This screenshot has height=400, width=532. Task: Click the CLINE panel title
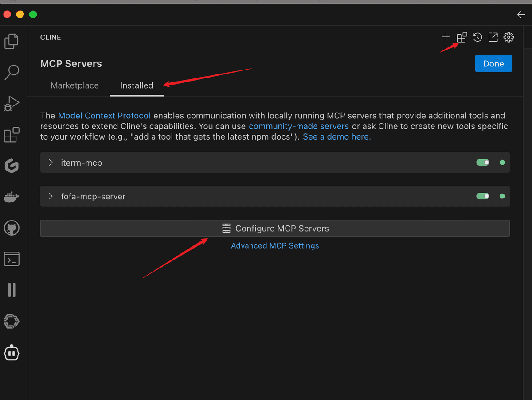click(x=51, y=37)
